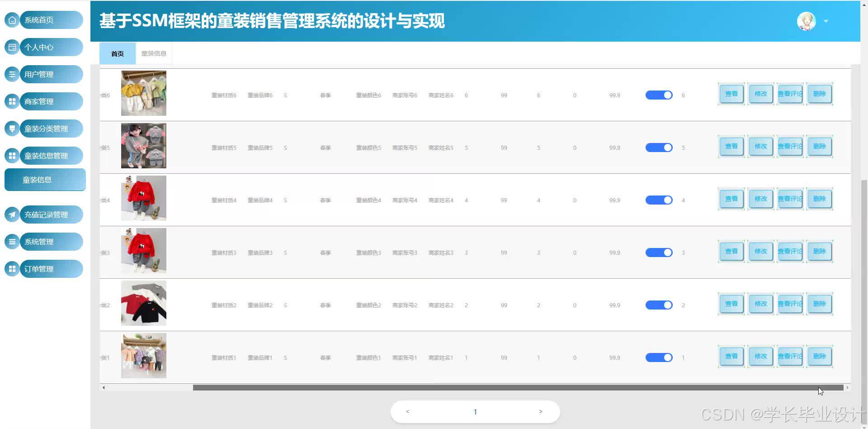Screen dimensions: 868x429
Task: Open the product thumbnail in row 2
Action: click(144, 303)
